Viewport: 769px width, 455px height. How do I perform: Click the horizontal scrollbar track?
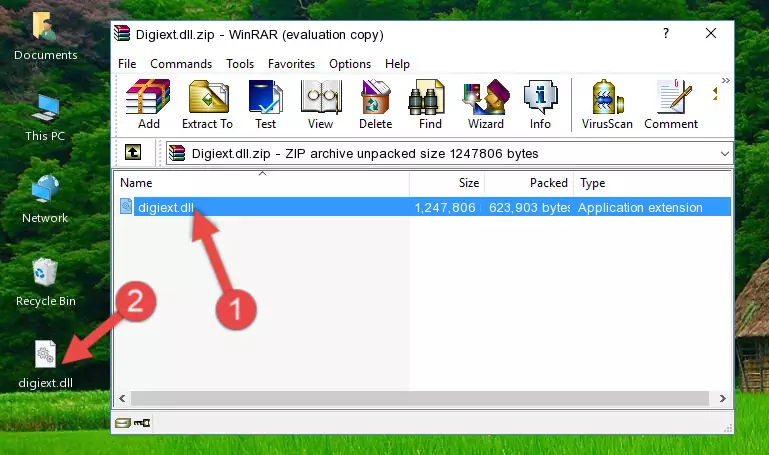click(x=420, y=398)
